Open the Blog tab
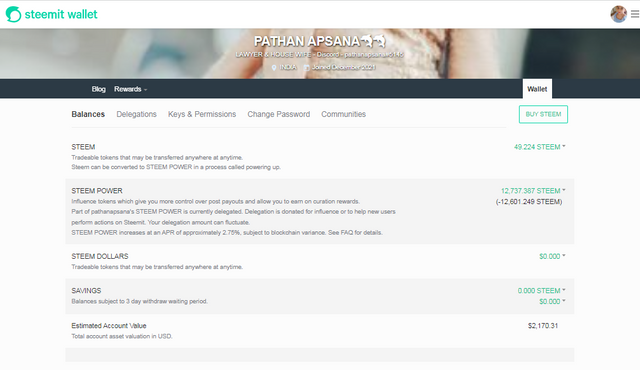The width and height of the screenshot is (640, 370). (98, 89)
